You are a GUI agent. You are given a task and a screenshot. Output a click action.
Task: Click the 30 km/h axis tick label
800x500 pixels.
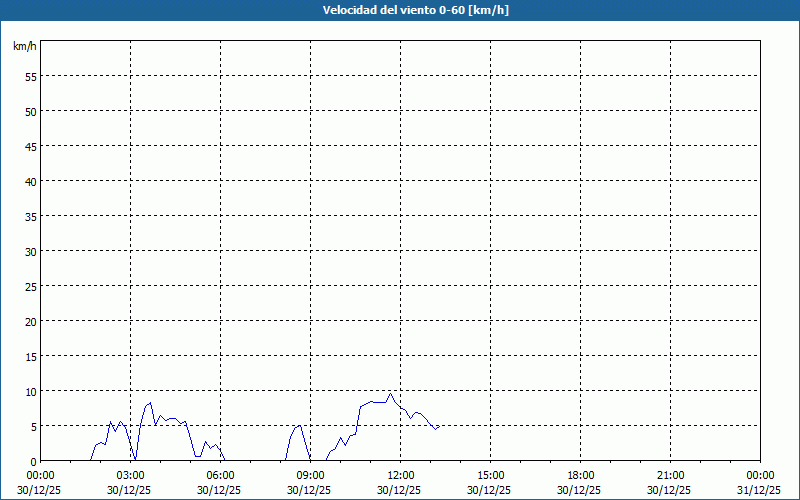30,251
